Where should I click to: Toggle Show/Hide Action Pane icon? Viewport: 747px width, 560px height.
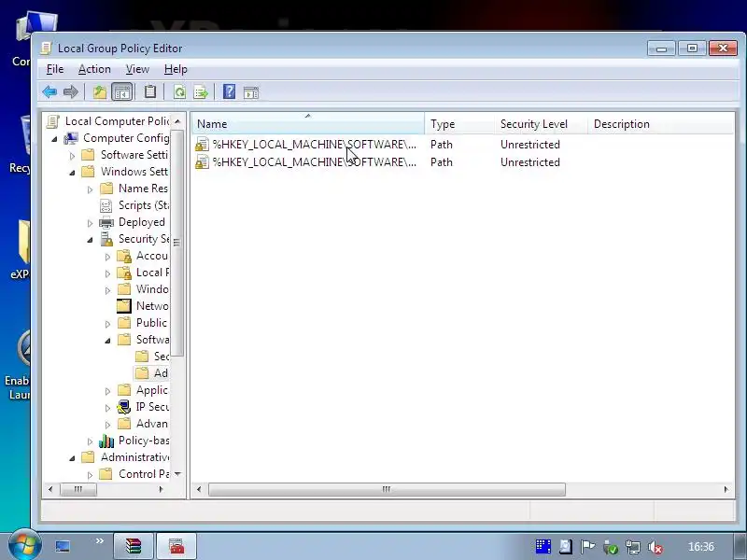pyautogui.click(x=251, y=91)
